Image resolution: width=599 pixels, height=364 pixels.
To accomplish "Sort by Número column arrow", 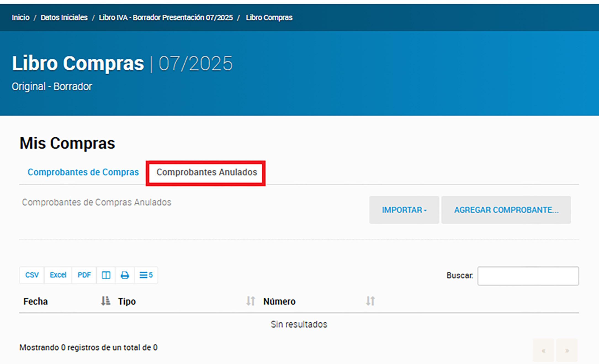I will pyautogui.click(x=370, y=301).
